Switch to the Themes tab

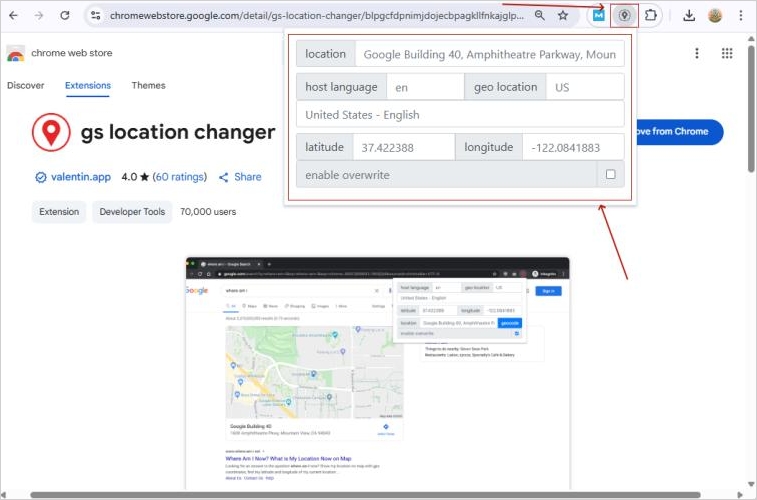[x=148, y=86]
